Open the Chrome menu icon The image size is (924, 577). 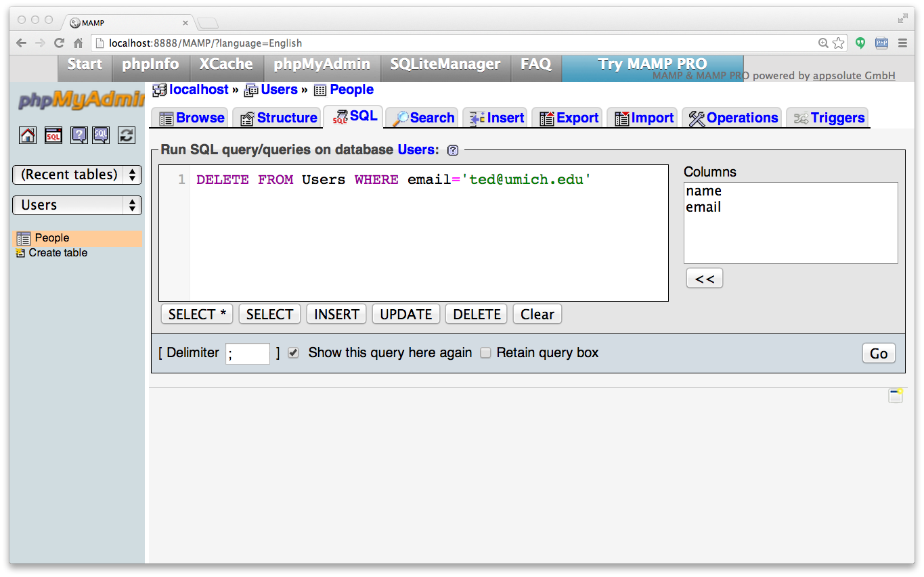point(902,43)
